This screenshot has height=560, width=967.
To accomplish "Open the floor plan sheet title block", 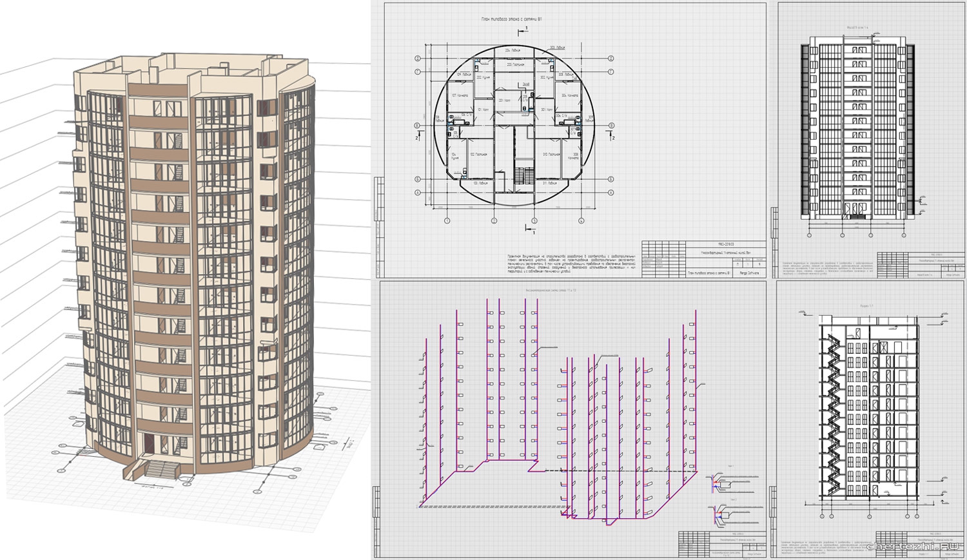I will [x=703, y=259].
